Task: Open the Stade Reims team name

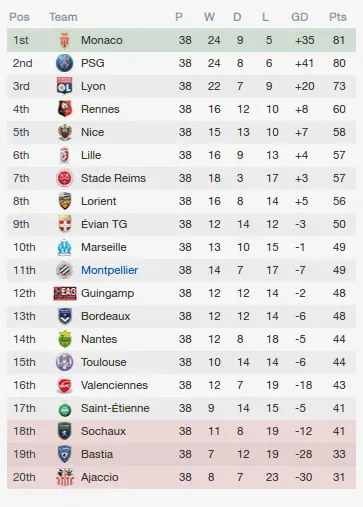Action: [x=113, y=178]
